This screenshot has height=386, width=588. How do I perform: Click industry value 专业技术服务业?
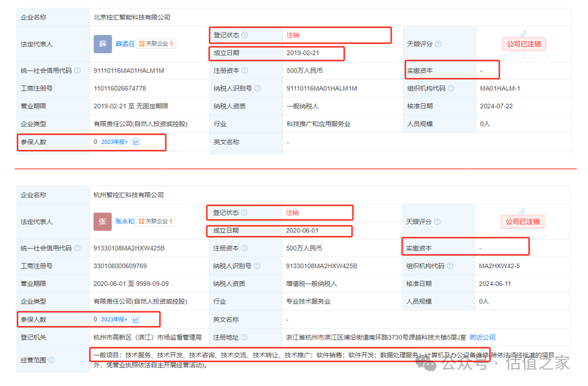click(x=308, y=302)
